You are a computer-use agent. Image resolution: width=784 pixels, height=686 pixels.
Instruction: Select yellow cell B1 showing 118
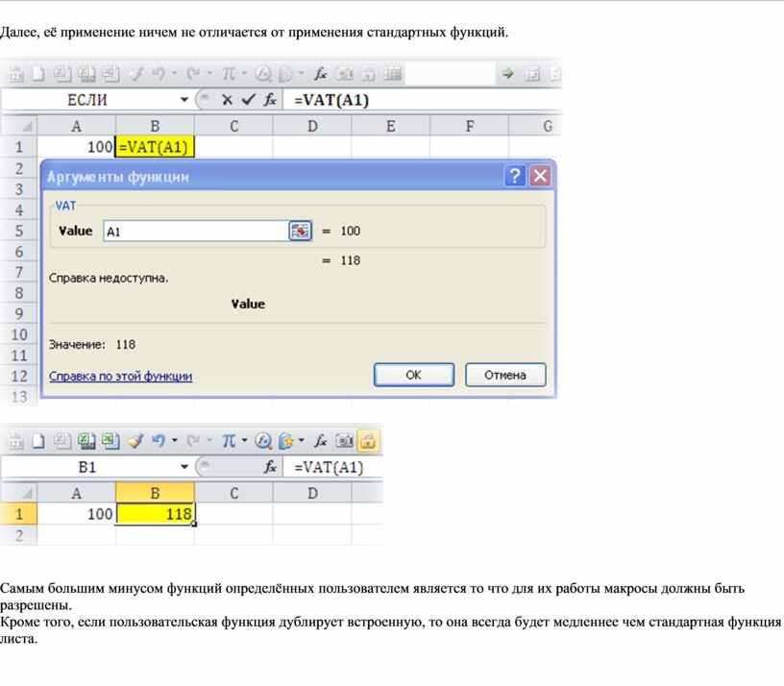point(155,514)
